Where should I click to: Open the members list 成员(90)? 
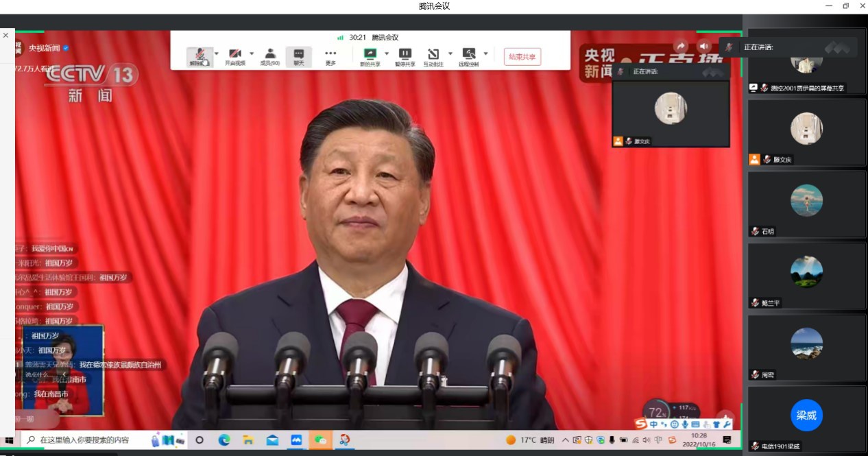click(270, 57)
